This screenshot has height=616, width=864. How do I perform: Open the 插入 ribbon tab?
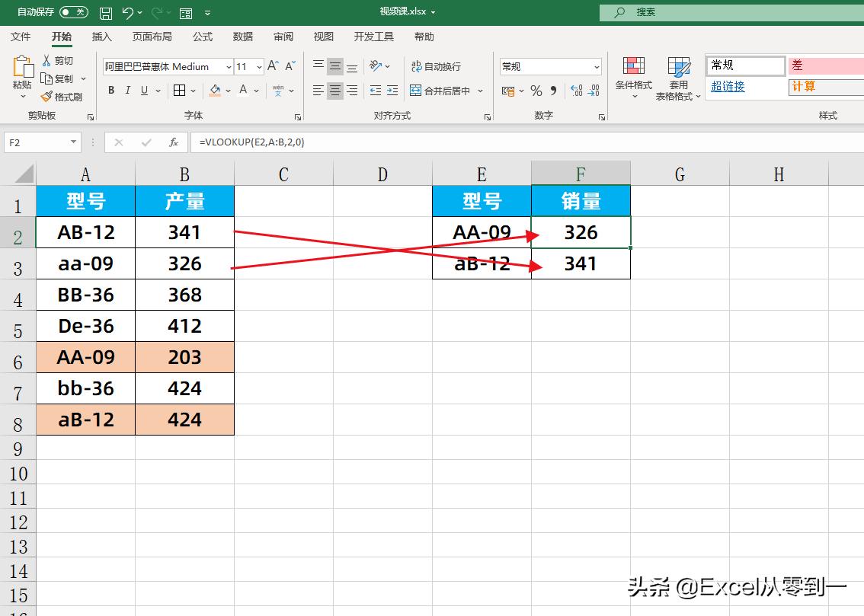103,36
